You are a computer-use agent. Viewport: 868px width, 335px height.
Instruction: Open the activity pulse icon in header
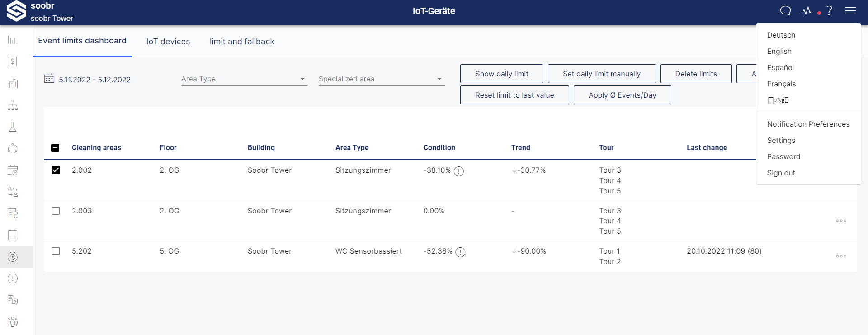[807, 11]
